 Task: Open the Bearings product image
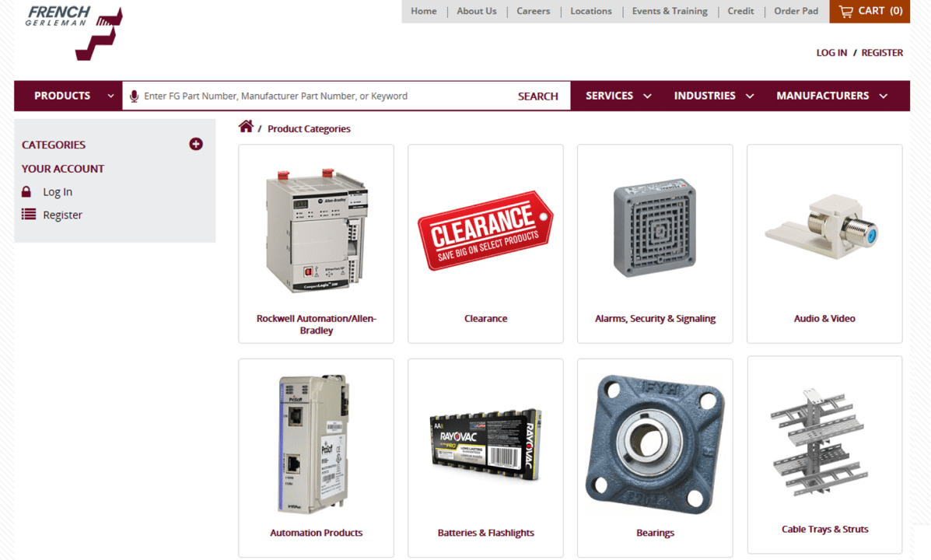click(x=655, y=443)
